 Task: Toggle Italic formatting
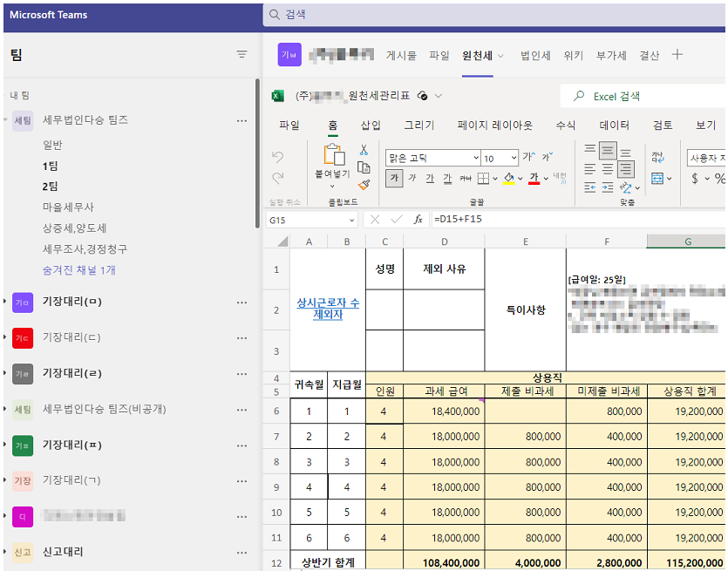click(412, 178)
